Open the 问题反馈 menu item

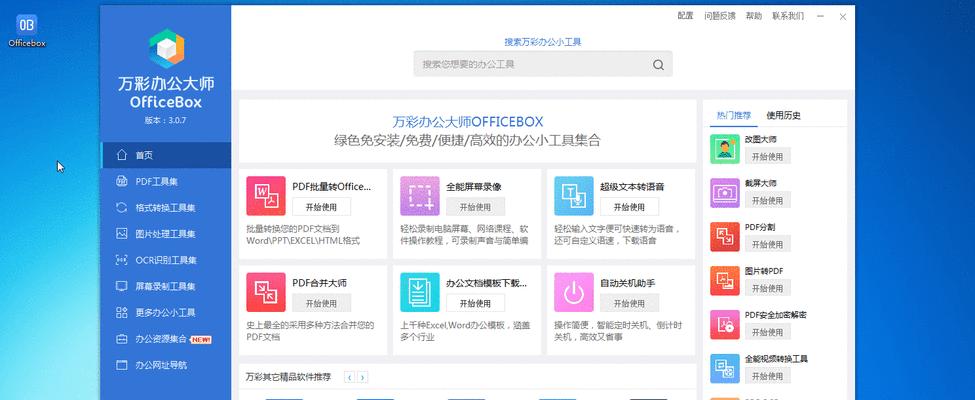point(720,16)
